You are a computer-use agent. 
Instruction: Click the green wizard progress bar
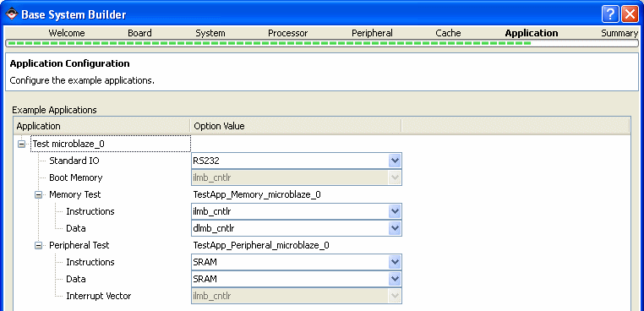click(322, 43)
